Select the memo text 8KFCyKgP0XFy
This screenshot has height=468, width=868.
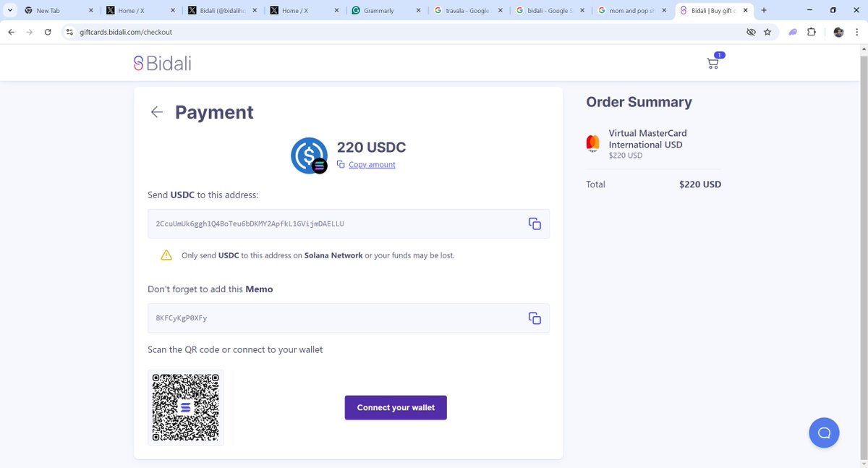tap(182, 318)
